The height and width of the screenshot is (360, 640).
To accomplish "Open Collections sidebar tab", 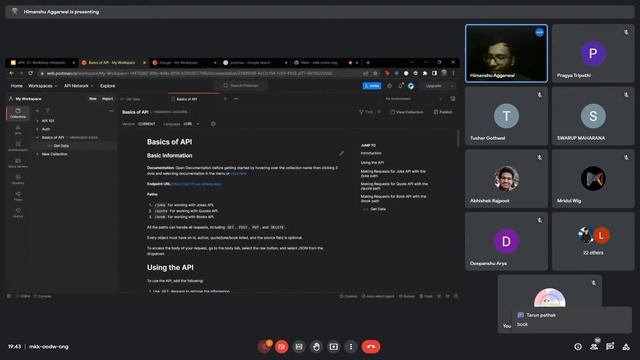I will click(x=18, y=113).
